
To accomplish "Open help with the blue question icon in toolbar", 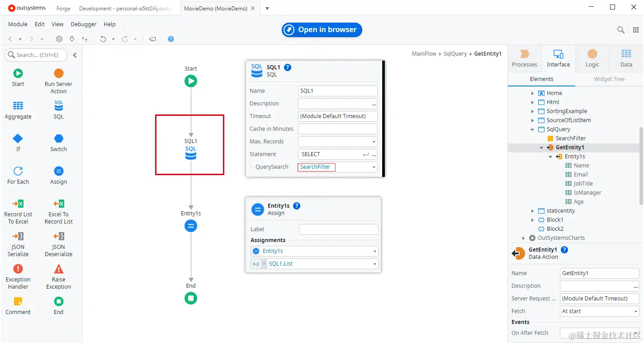I will pyautogui.click(x=171, y=39).
